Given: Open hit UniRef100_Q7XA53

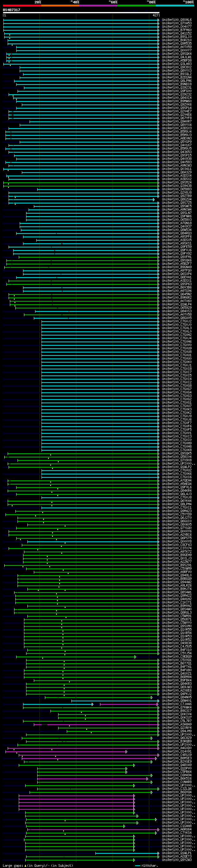Looking at the screenshot, I should 177,23.
